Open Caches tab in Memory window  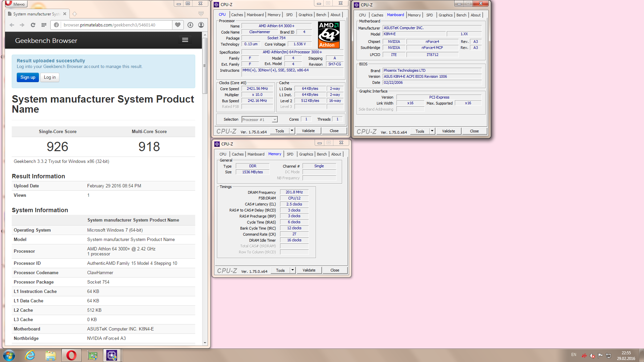click(x=237, y=154)
